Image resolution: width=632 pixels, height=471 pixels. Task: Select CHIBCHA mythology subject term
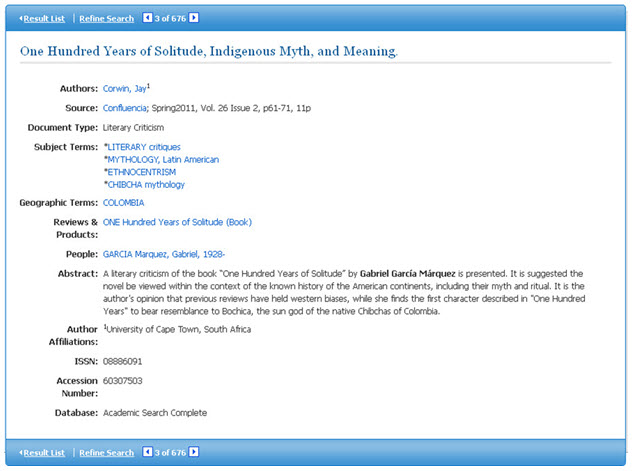click(145, 185)
